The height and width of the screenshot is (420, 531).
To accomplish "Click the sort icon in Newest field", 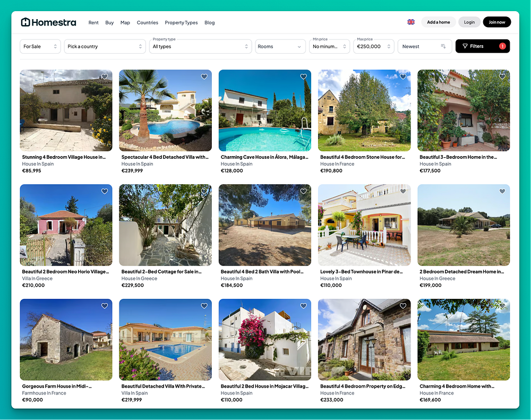I will (x=443, y=46).
